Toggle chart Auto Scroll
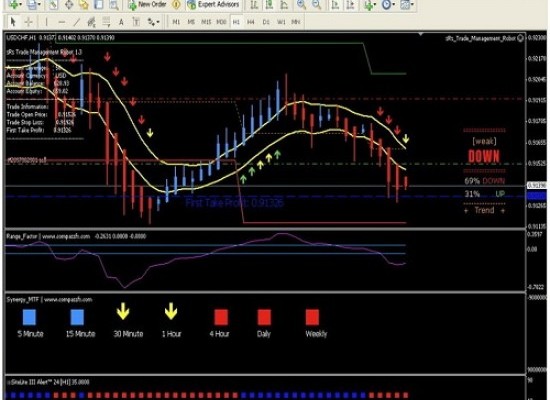This screenshot has height=400, width=550. pos(335,5)
